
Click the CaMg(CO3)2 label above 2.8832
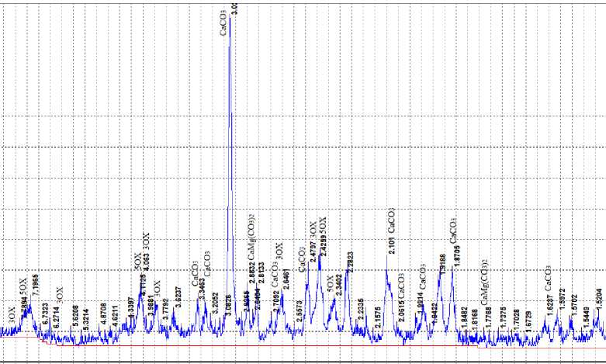(x=251, y=237)
